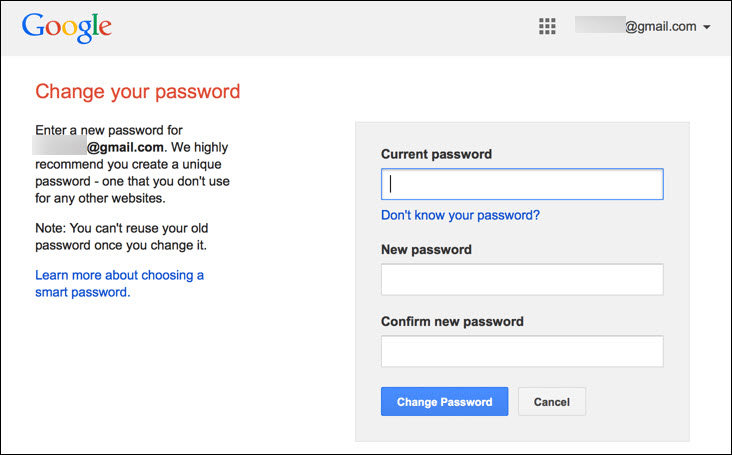The width and height of the screenshot is (732, 455).
Task: Open the Google apps grid launcher
Action: pos(547,27)
